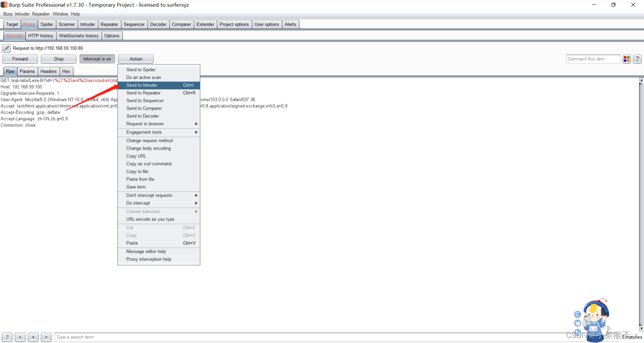Open Message editor help

159,251
